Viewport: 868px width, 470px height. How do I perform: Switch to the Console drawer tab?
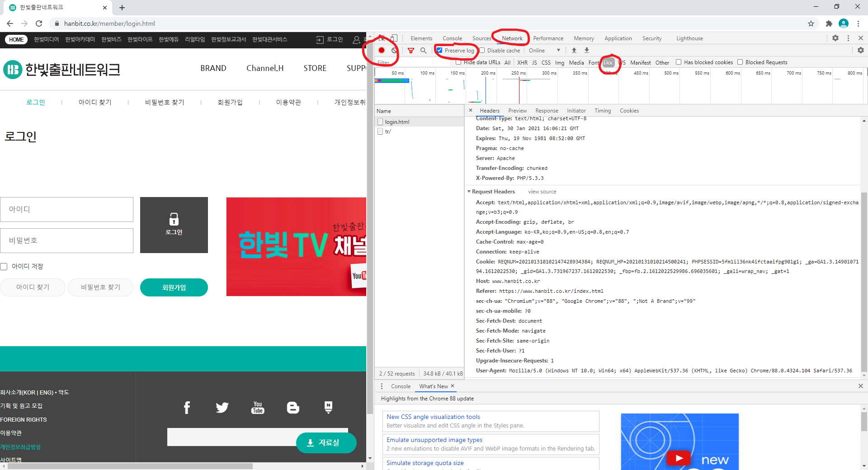click(401, 386)
